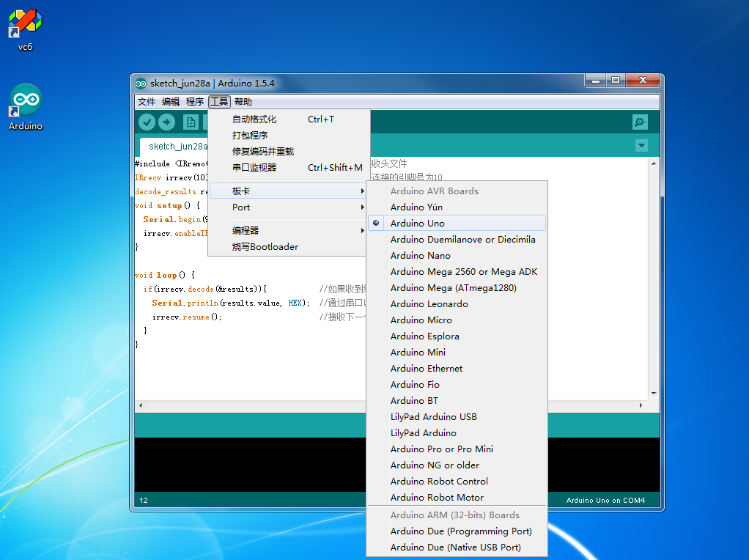Open the 帮助 menu

pos(243,102)
